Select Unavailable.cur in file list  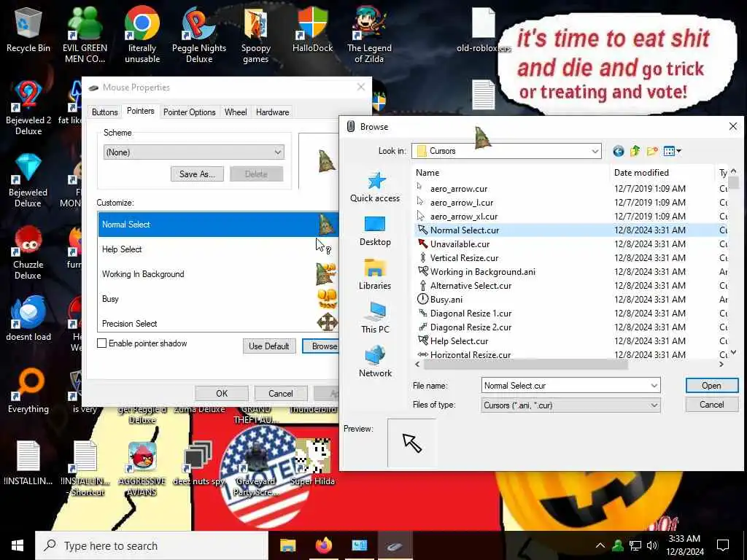pos(460,244)
